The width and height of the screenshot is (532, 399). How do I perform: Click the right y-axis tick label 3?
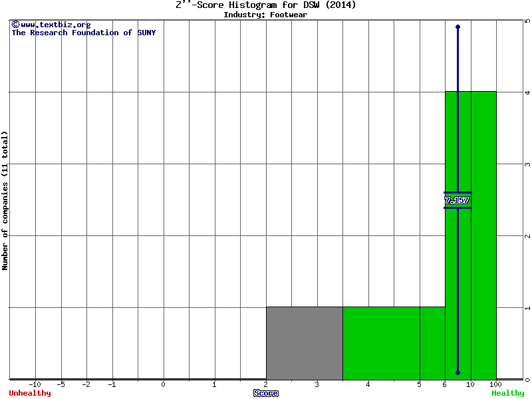pos(527,164)
